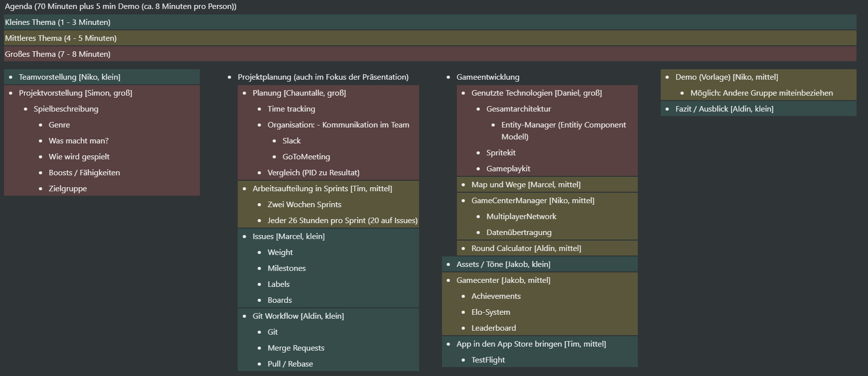The image size is (868, 376).
Task: Click 'Möglich: Andere Gruppe miteinbeziehen' bullet
Action: click(x=761, y=93)
